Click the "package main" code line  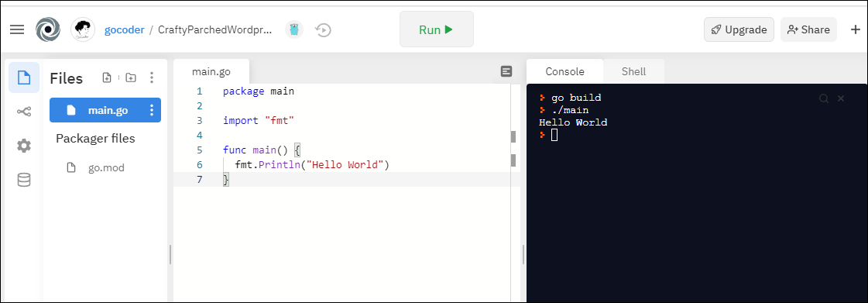259,91
